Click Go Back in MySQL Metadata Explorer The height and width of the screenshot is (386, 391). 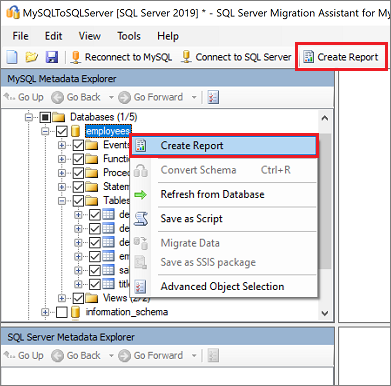tap(76, 97)
